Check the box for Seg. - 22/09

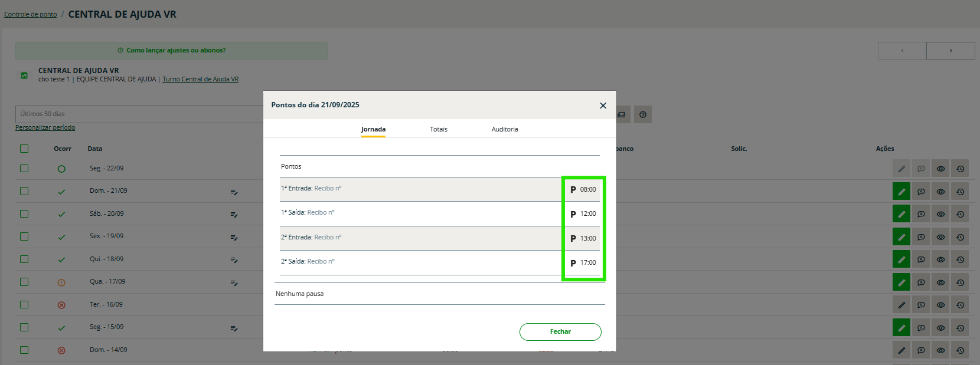(x=24, y=168)
